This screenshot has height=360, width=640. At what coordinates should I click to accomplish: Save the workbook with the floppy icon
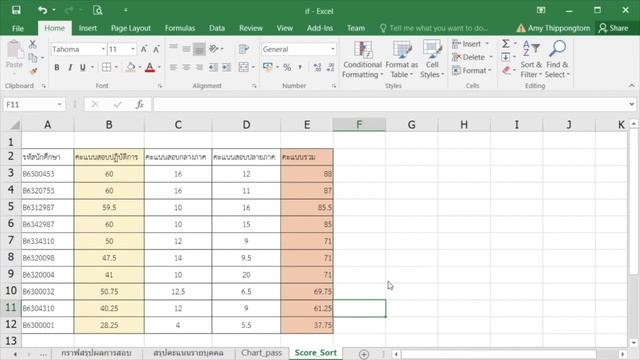[x=16, y=10]
